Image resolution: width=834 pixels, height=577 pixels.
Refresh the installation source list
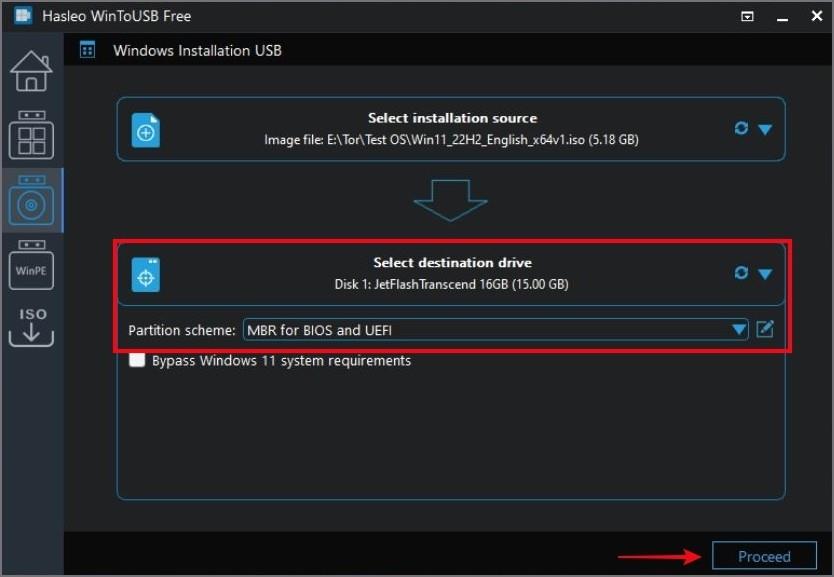741,128
